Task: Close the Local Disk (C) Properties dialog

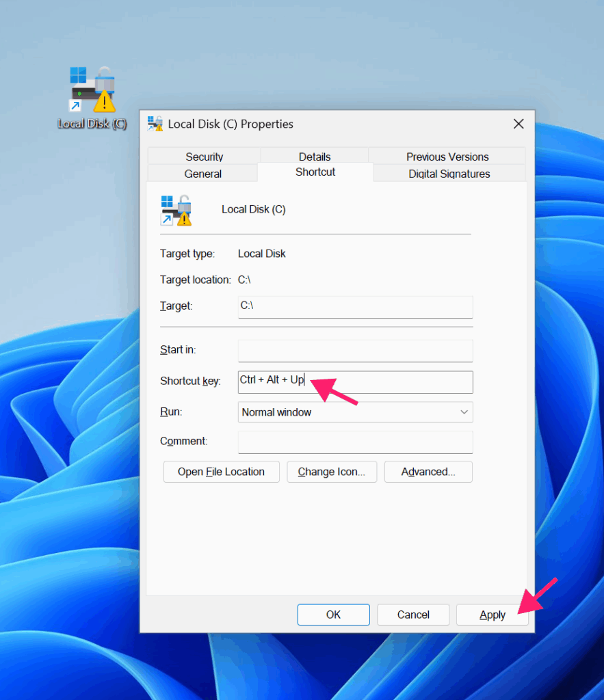Action: pos(518,124)
